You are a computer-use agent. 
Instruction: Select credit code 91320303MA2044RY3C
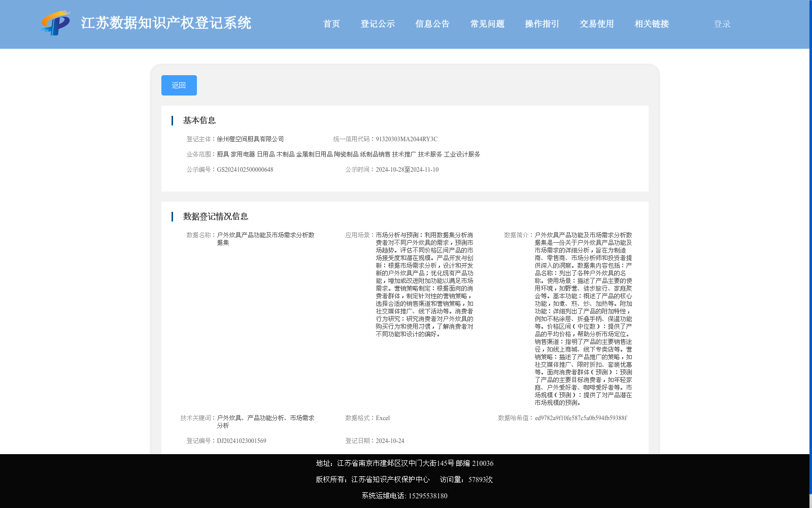click(407, 139)
